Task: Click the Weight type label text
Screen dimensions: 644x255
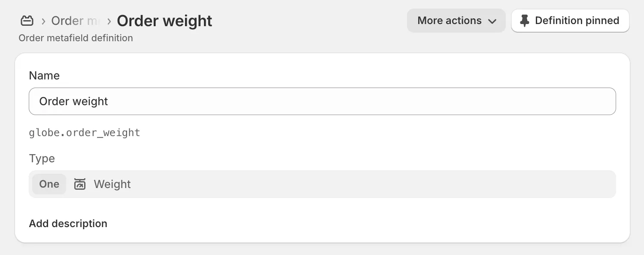Action: pyautogui.click(x=112, y=184)
